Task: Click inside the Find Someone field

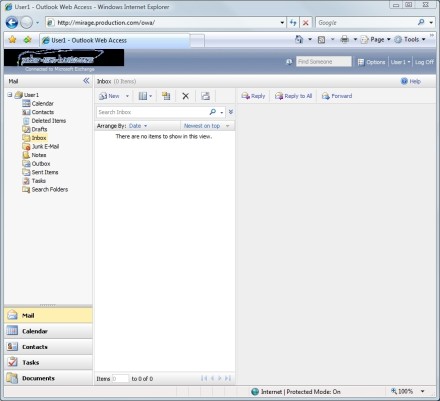Action: point(324,61)
